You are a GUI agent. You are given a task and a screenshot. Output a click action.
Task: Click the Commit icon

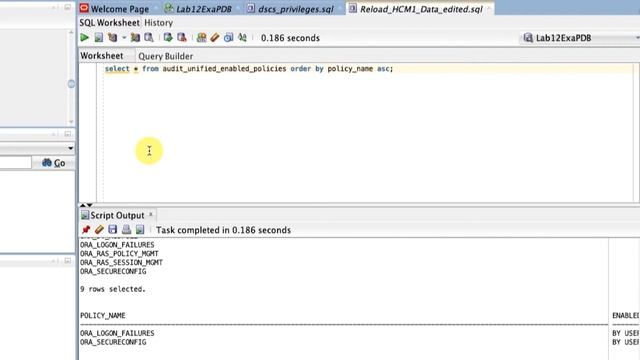coord(168,38)
